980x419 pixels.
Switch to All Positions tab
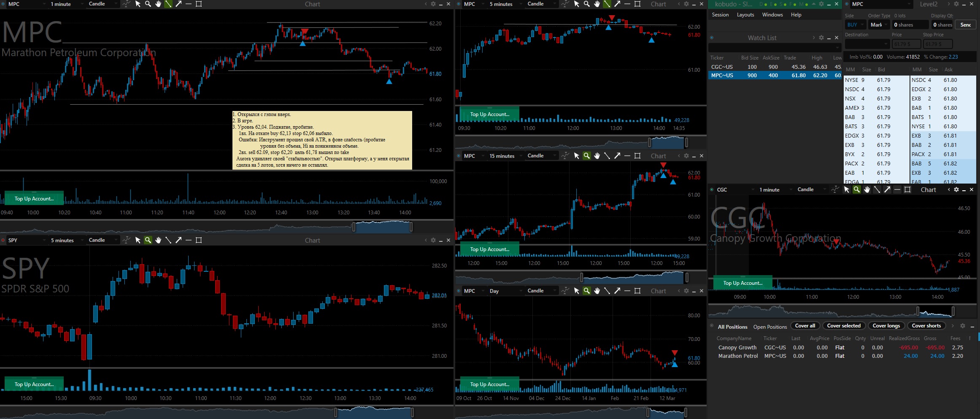tap(732, 327)
